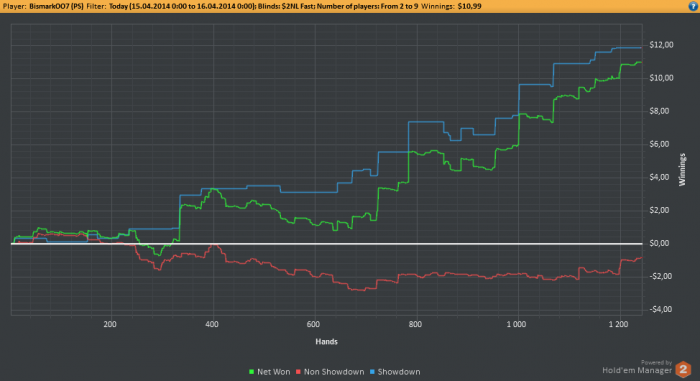This screenshot has width=700, height=381.
Task: Click the $6,00 axis label
Action: pyautogui.click(x=659, y=144)
